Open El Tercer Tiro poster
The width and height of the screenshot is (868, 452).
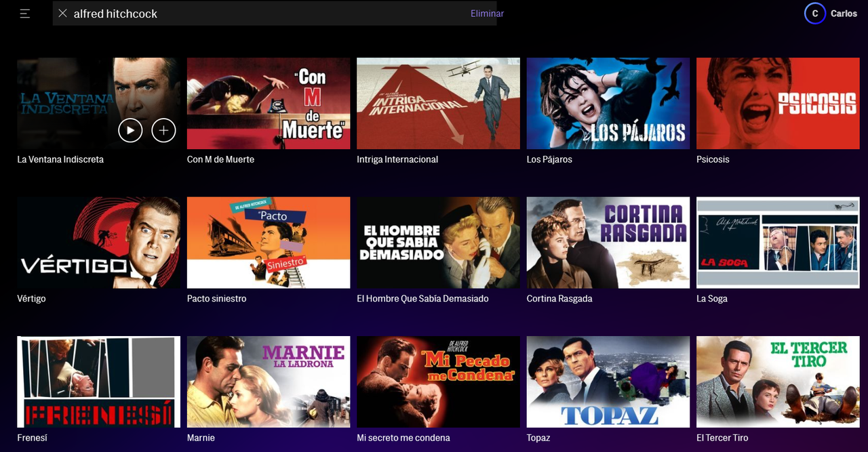[778, 382]
